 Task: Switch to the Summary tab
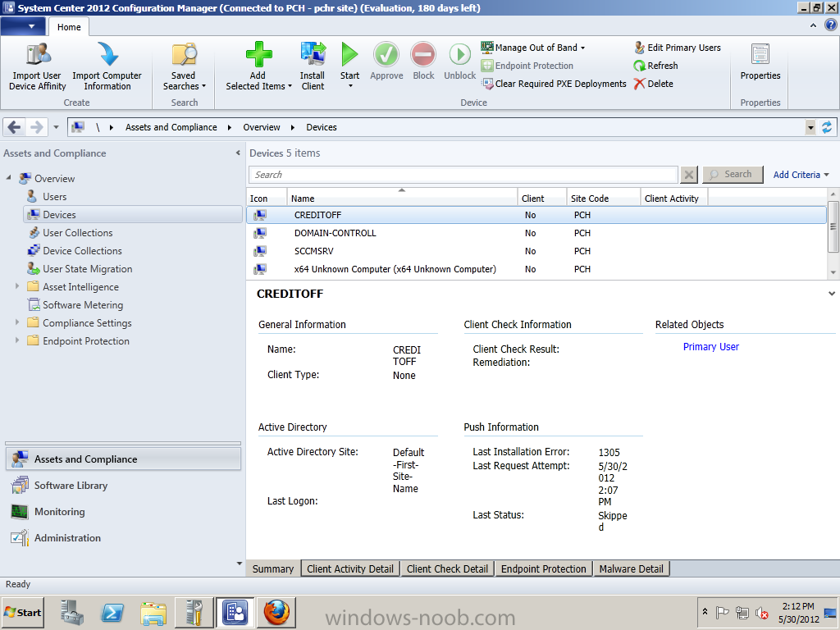click(x=273, y=569)
